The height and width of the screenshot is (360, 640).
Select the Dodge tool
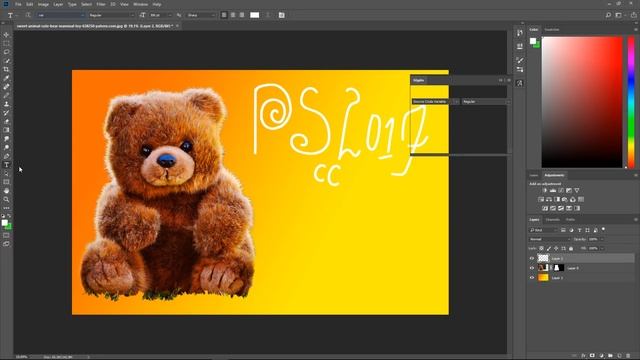6,147
